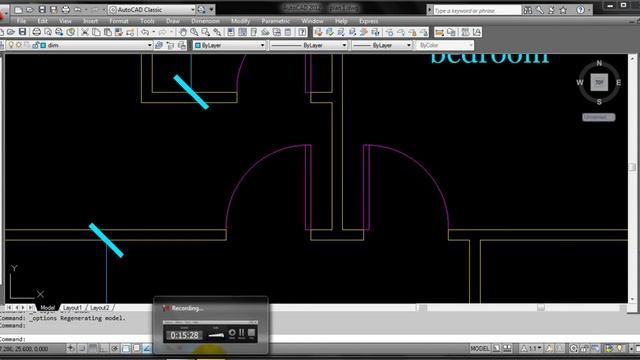Open the annotation scale 1:1 dropdown
This screenshot has height=360, width=640.
coord(531,349)
